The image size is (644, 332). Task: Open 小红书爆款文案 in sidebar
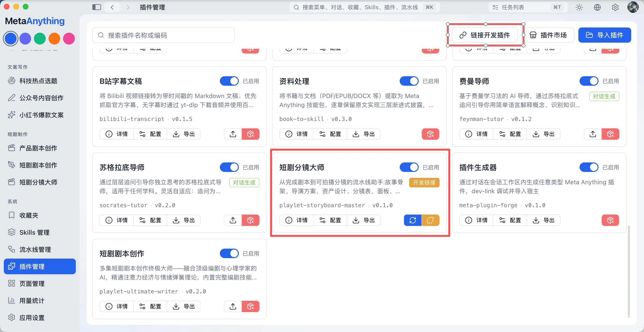pos(40,115)
